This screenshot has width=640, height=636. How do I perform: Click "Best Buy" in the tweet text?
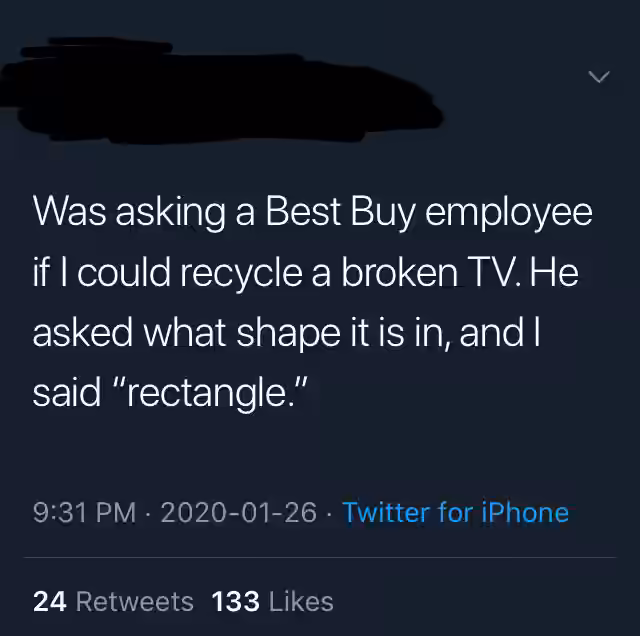[x=341, y=213]
